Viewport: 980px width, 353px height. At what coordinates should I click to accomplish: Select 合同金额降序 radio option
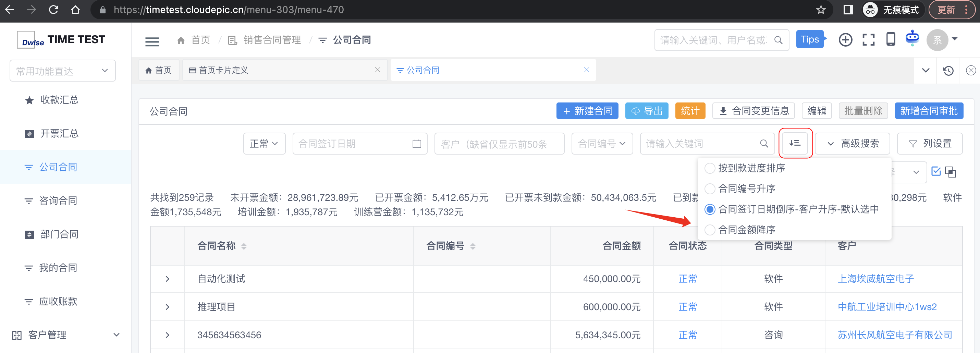pyautogui.click(x=710, y=230)
